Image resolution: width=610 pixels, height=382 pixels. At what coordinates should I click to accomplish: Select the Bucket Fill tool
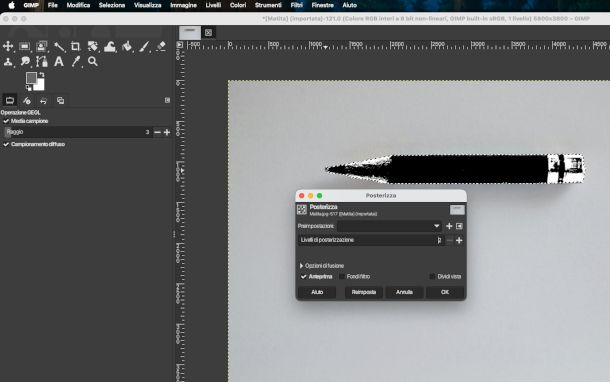pyautogui.click(x=127, y=47)
